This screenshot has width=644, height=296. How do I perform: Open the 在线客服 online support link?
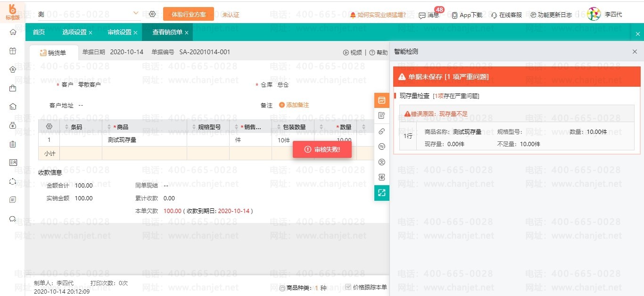507,15
